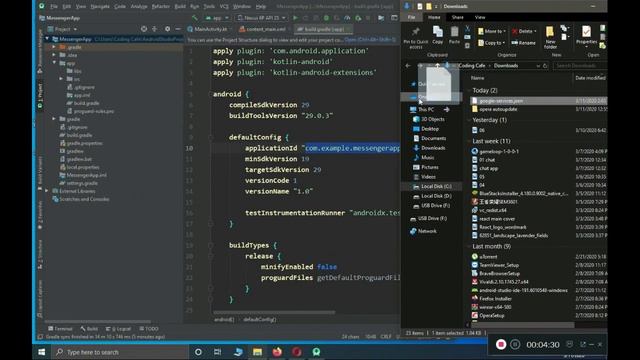Open File Explorer from taskbar
Screen dimensions: 640x360
(x=257, y=352)
